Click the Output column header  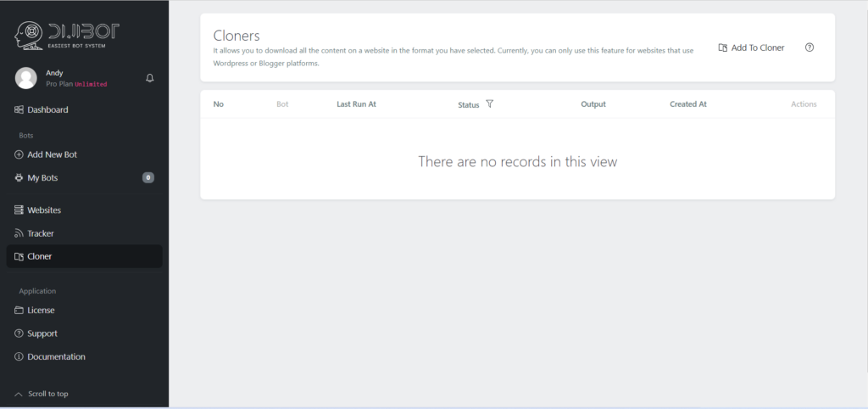click(593, 104)
